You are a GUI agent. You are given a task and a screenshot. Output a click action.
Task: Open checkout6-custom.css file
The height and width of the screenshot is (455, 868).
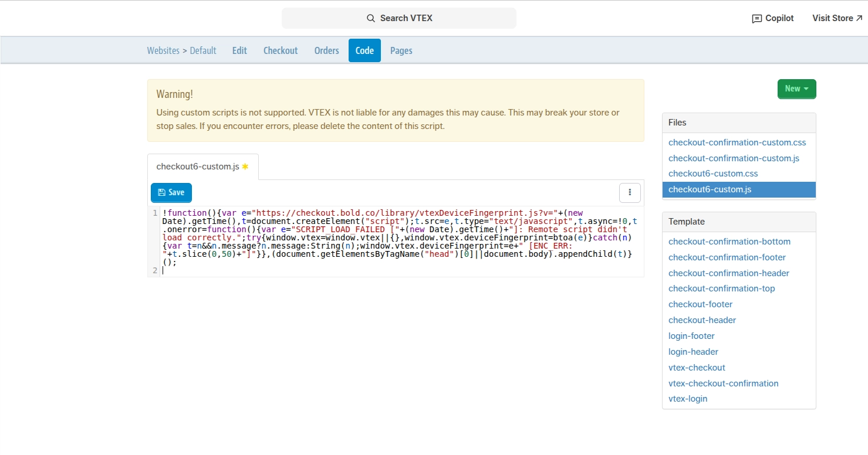pos(713,174)
